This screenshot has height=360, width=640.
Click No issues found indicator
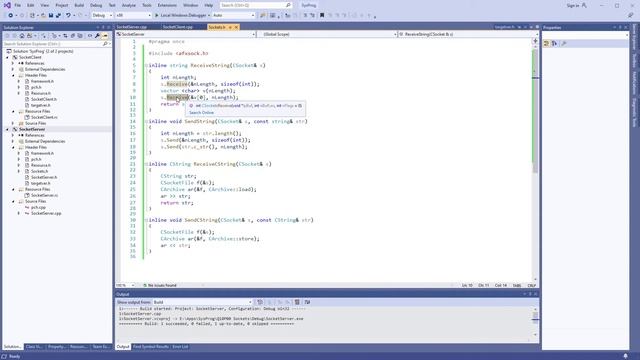tap(160, 285)
